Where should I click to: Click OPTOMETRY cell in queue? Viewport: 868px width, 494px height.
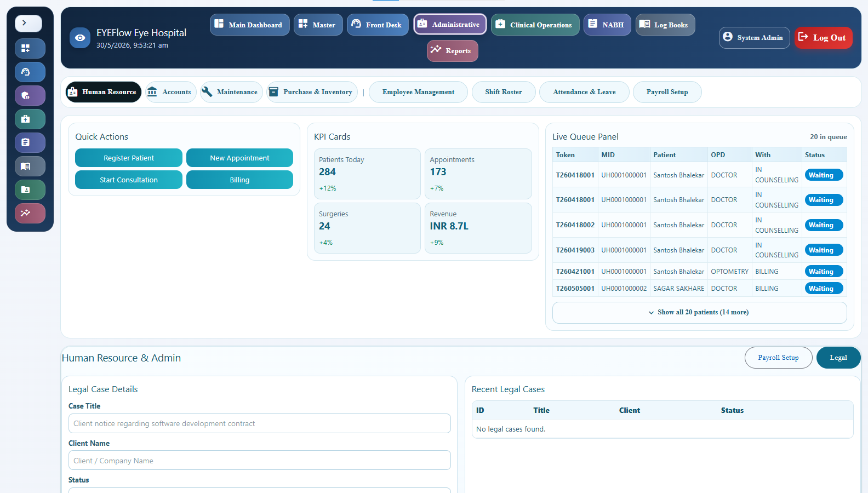tap(729, 272)
